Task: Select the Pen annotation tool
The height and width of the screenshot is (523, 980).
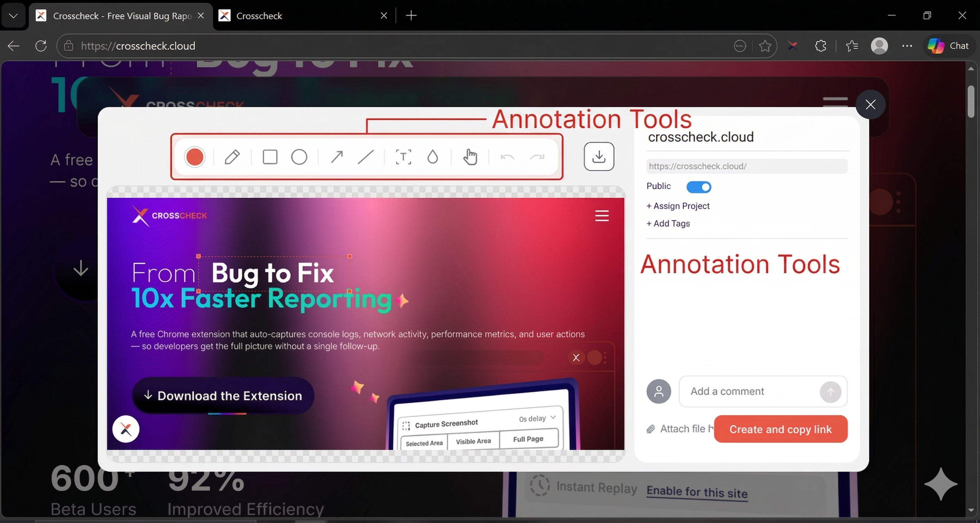Action: [x=232, y=156]
